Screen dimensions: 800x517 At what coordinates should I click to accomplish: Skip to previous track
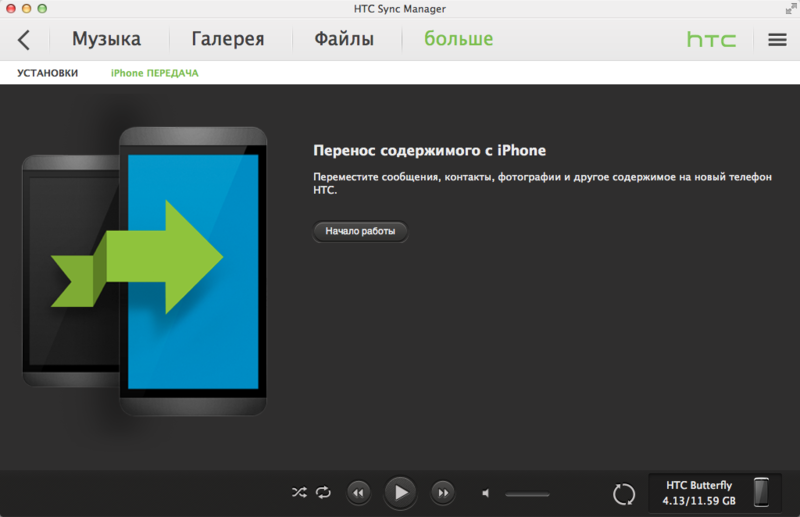tap(359, 493)
